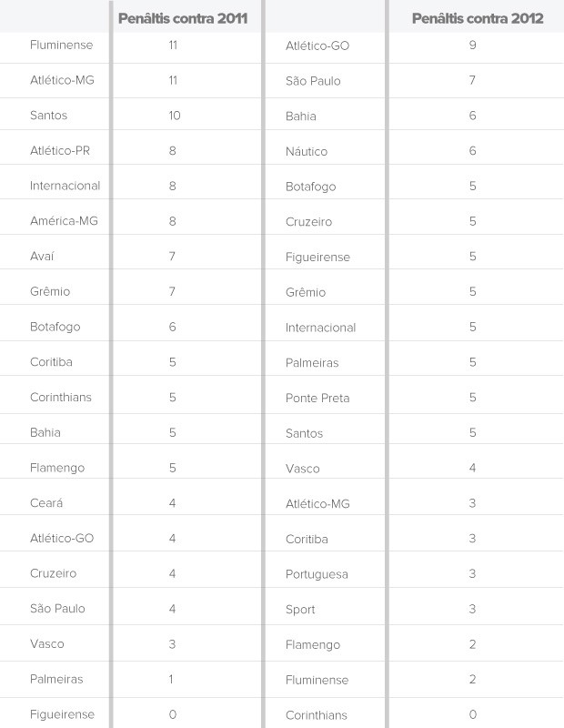Select São Paulo in the 2012 list
Image resolution: width=564 pixels, height=728 pixels.
313,81
